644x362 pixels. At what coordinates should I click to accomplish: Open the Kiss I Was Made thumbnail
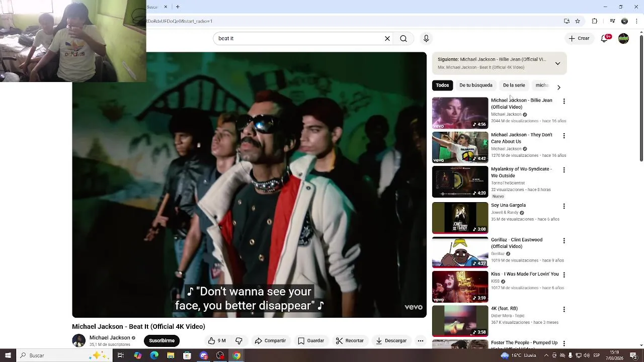(460, 287)
